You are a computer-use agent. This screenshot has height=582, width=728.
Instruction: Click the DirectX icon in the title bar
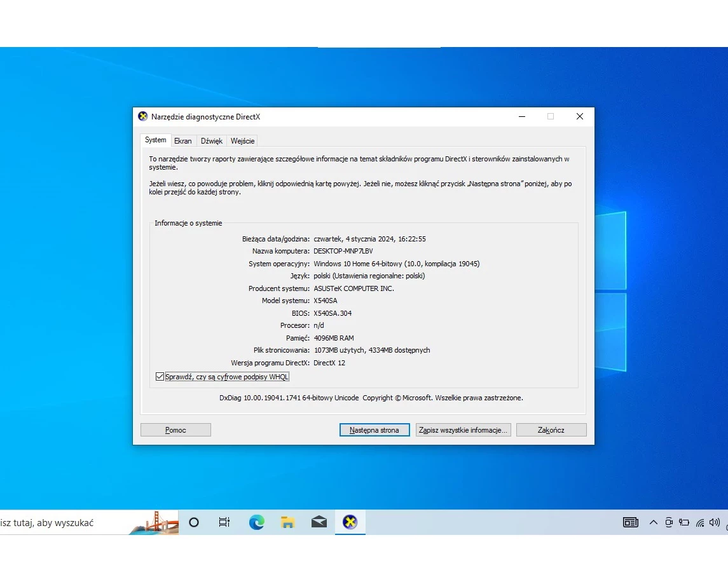143,116
